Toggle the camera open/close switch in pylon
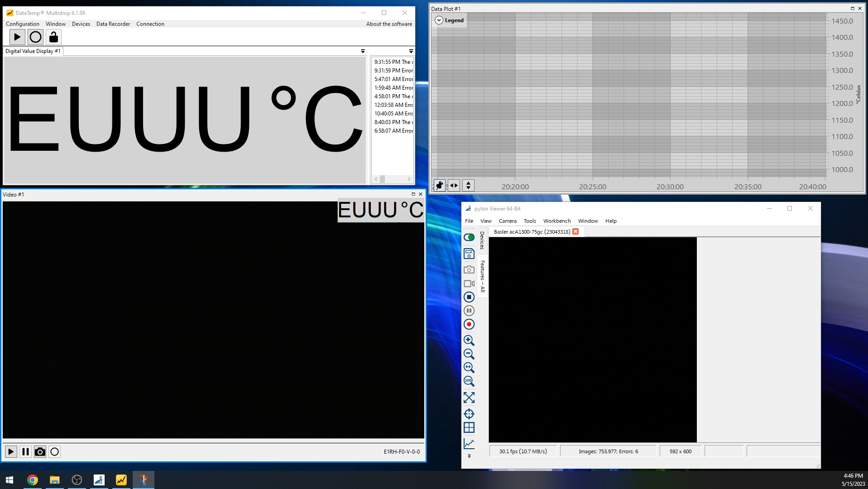 click(x=469, y=237)
